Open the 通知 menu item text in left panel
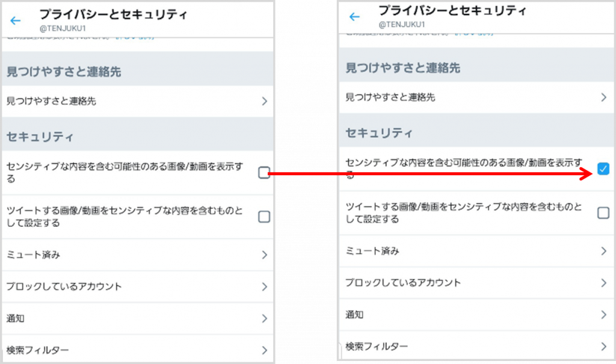Screen dimensions: 616x364 pyautogui.click(x=15, y=319)
